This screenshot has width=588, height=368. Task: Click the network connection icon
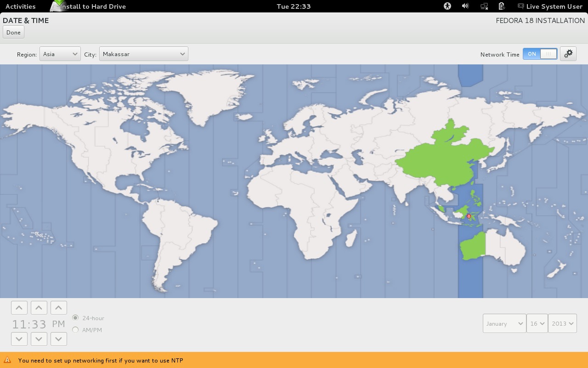[x=484, y=6]
